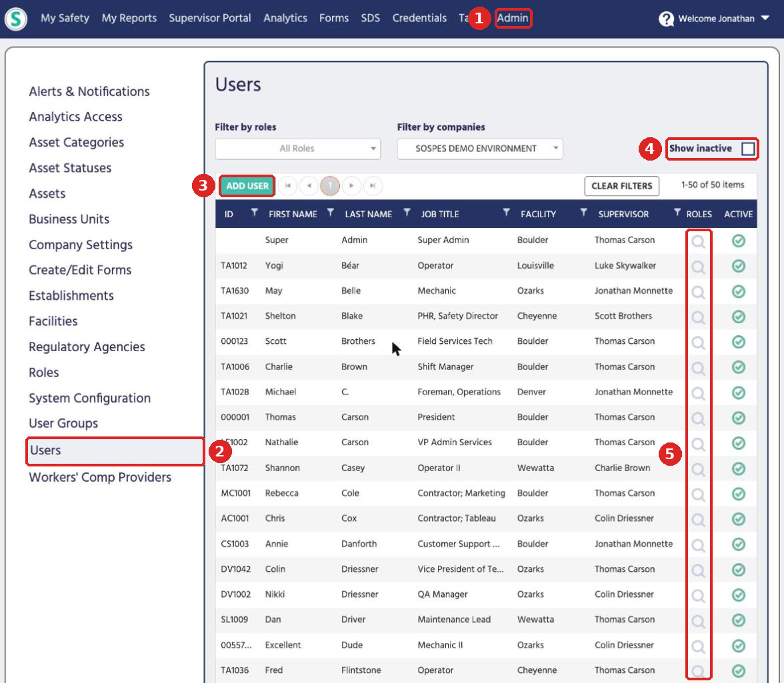
Task: Open Users in the admin sidebar
Action: click(115, 450)
